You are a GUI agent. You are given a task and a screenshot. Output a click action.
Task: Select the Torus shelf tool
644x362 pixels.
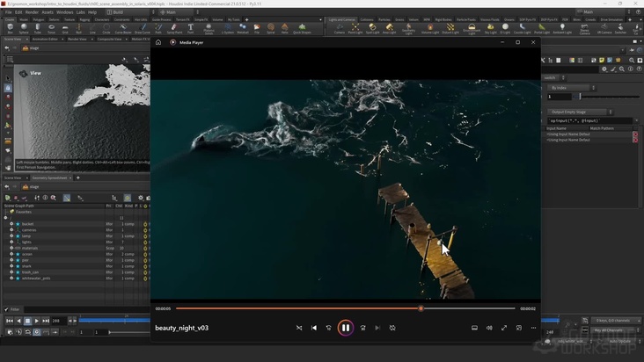pyautogui.click(x=51, y=28)
